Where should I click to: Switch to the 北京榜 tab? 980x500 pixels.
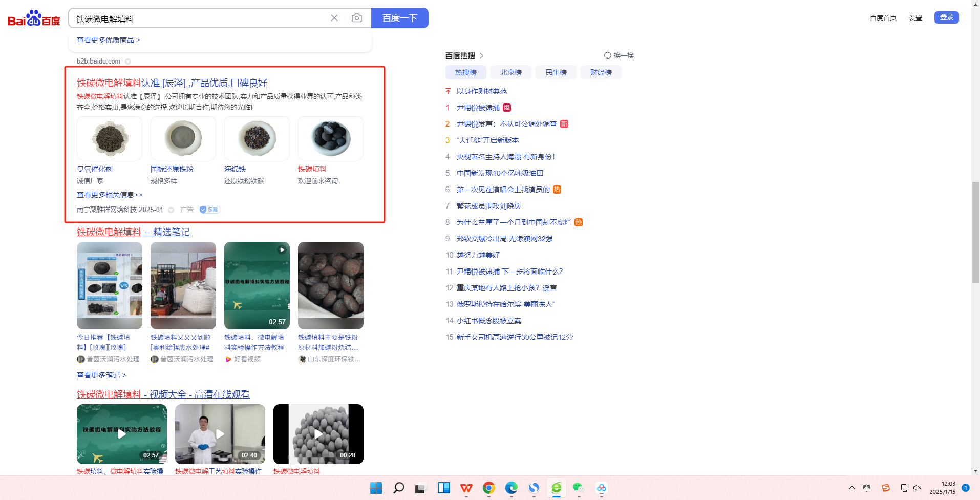(x=511, y=72)
